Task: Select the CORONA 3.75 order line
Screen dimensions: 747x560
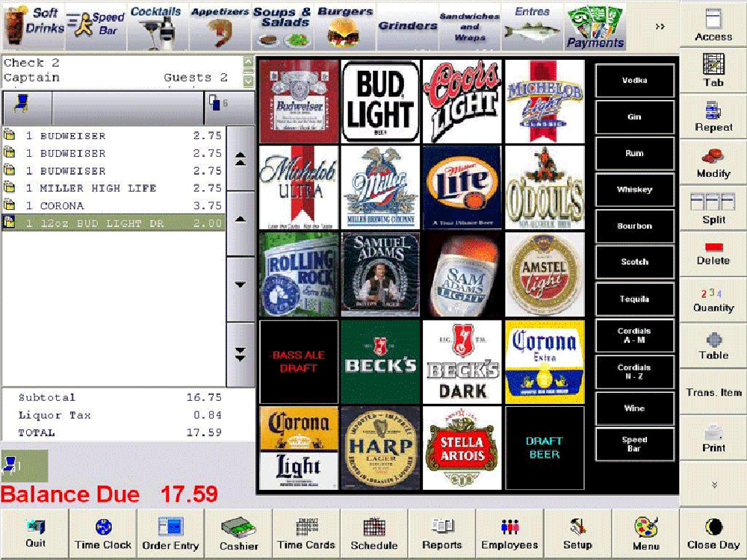Action: pyautogui.click(x=114, y=206)
